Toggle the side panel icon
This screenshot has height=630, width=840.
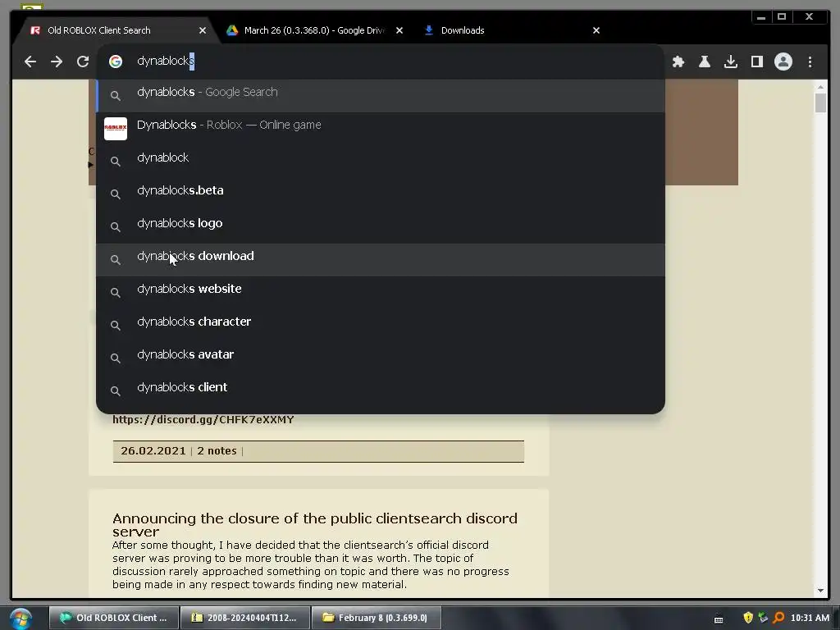pos(757,62)
